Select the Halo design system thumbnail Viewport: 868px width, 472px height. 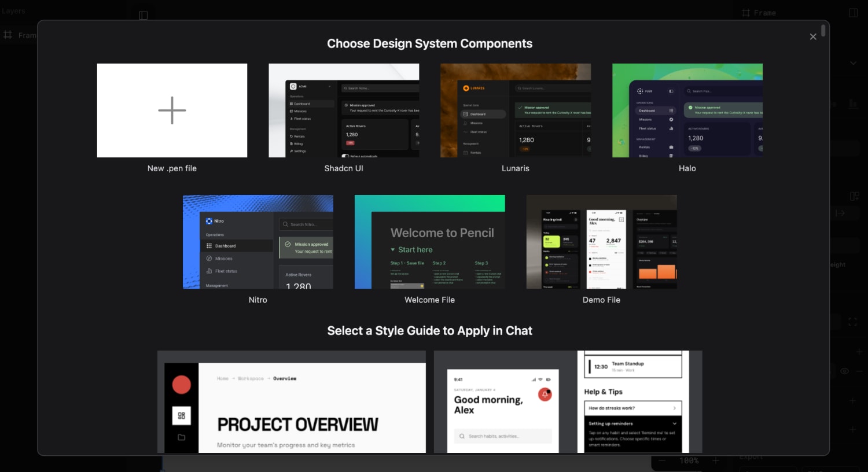687,110
